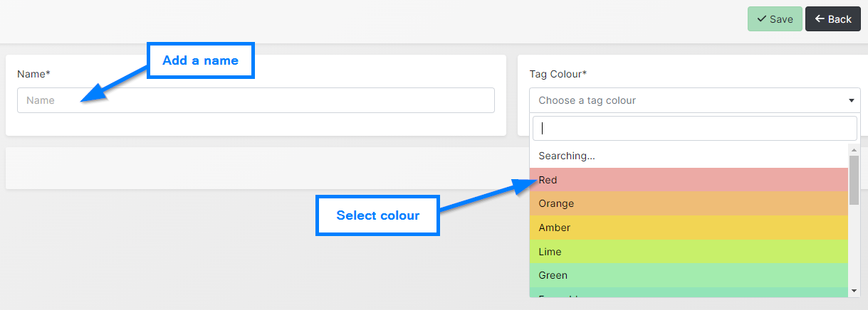Click the colour list scrollbar down arrow

854,290
